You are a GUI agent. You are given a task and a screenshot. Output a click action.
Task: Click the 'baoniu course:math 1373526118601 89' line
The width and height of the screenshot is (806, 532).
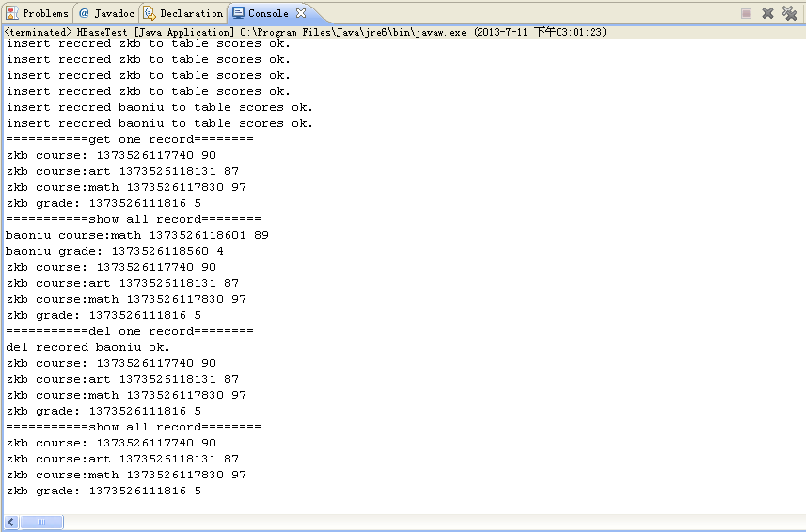click(137, 235)
